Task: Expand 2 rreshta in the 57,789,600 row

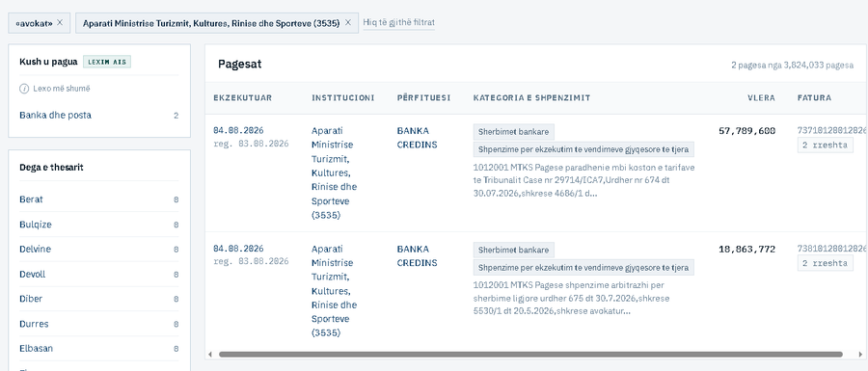Action: point(825,145)
